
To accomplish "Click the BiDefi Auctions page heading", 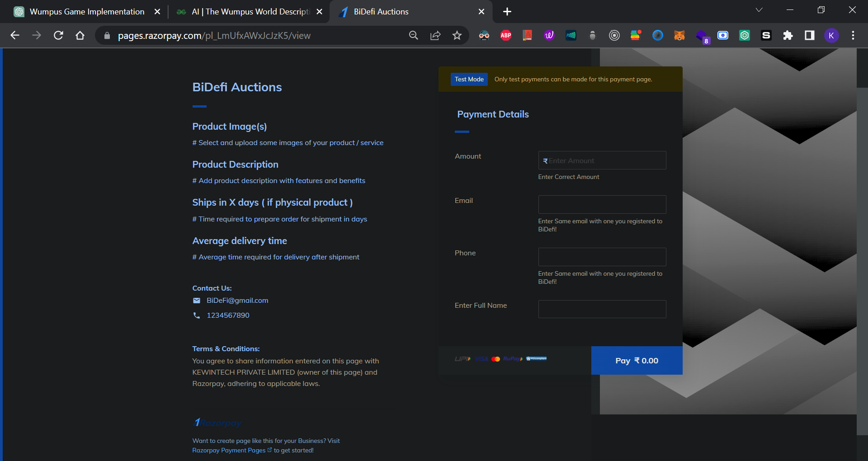I will coord(237,87).
